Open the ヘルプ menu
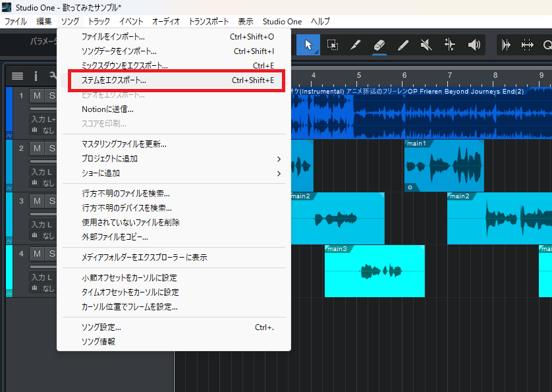Image resolution: width=552 pixels, height=392 pixels. tap(319, 21)
